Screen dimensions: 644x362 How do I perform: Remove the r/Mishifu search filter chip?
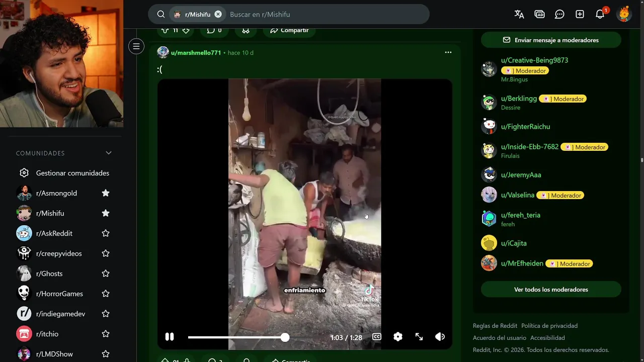[218, 14]
